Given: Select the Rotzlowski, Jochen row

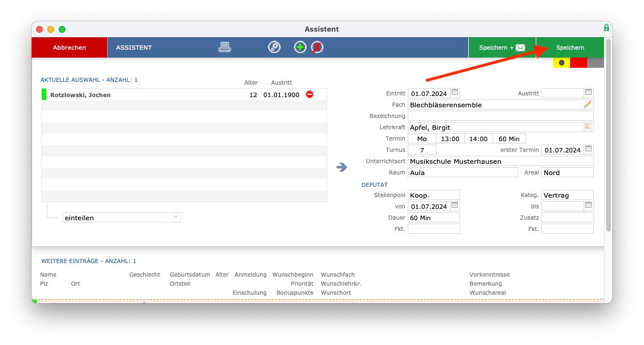Looking at the screenshot, I should click(184, 94).
